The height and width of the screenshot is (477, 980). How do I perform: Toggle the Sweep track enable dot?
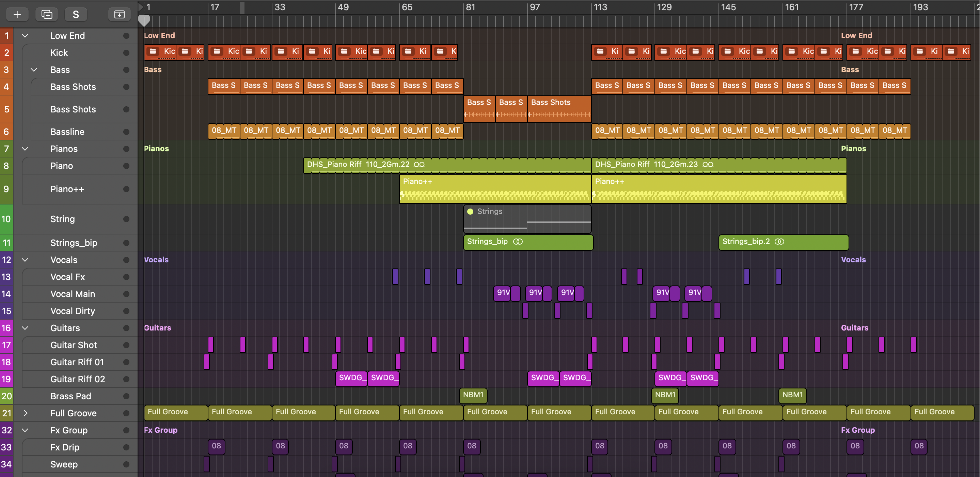tap(126, 464)
